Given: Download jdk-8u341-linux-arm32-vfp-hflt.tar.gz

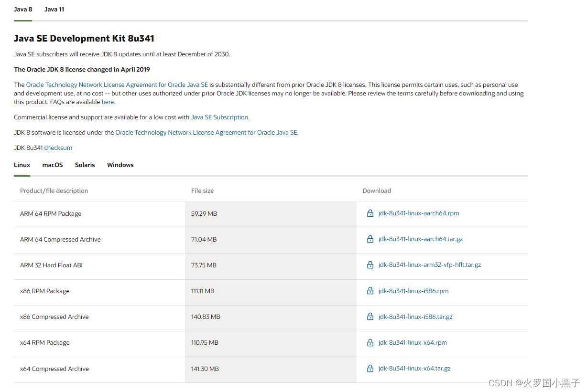Looking at the screenshot, I should click(x=430, y=265).
